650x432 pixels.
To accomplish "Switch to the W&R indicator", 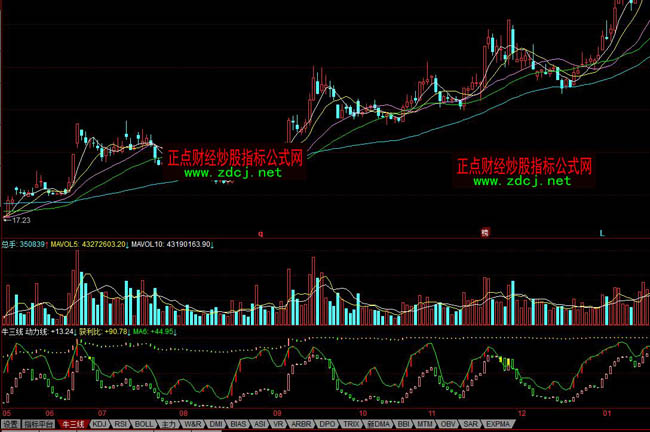I will [191, 424].
